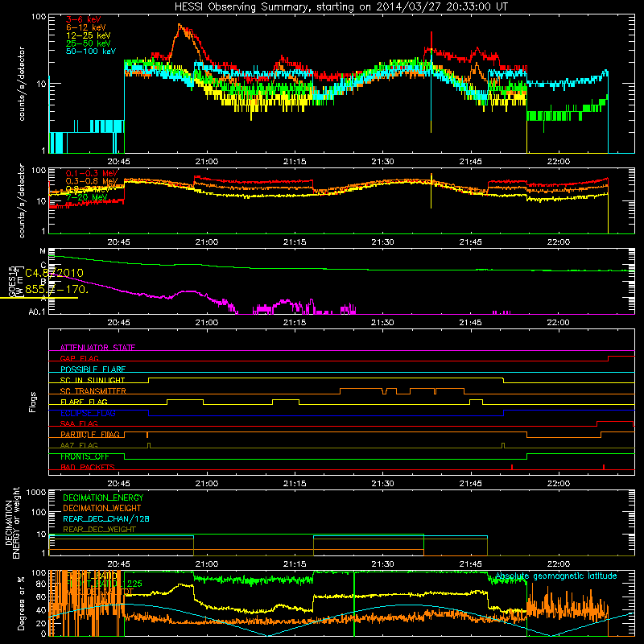Click the 'M' tick on the GOES15 axis
644x644 pixels.
(43, 251)
